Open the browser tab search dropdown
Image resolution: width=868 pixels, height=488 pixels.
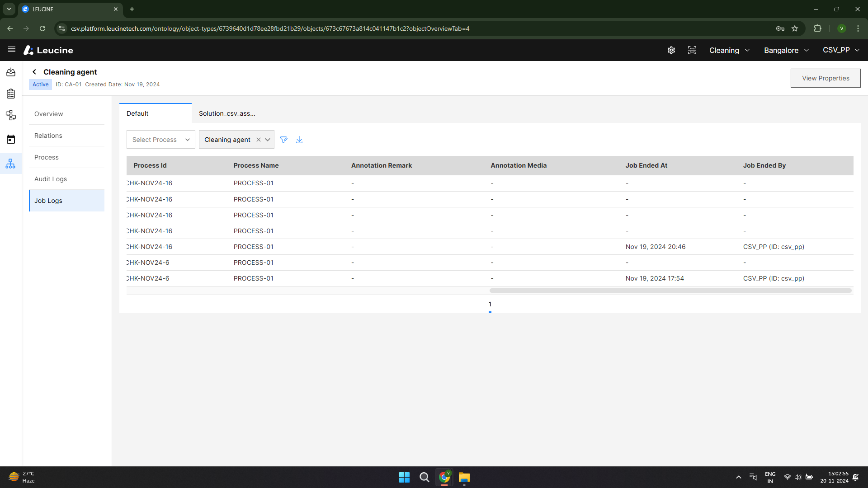click(x=9, y=9)
